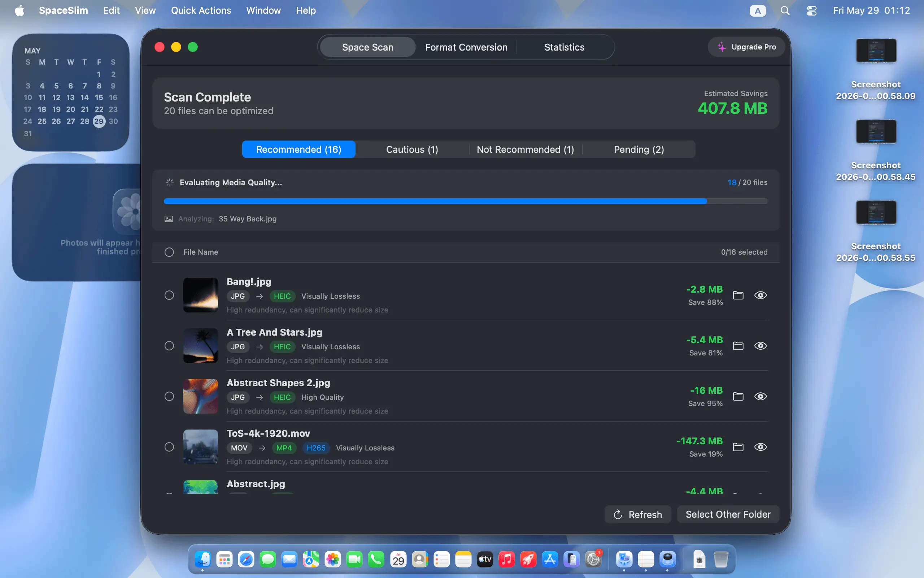Open the View menu
The image size is (924, 578).
pyautogui.click(x=145, y=10)
